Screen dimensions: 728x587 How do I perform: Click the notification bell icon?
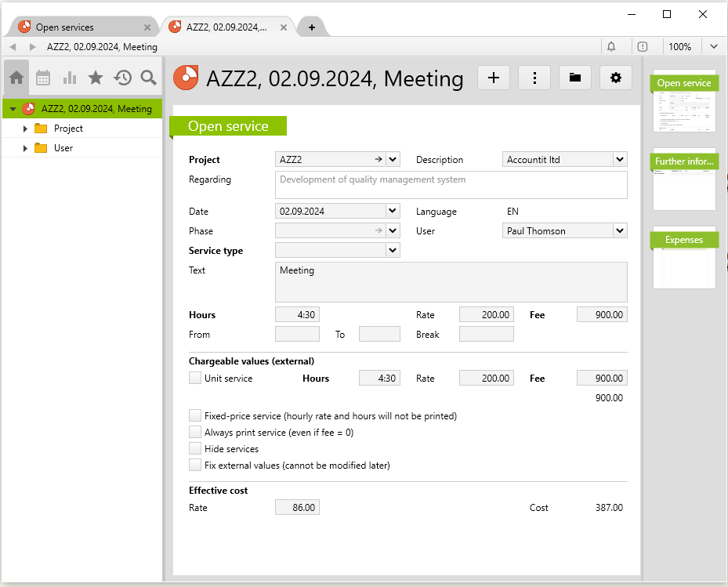coord(611,47)
